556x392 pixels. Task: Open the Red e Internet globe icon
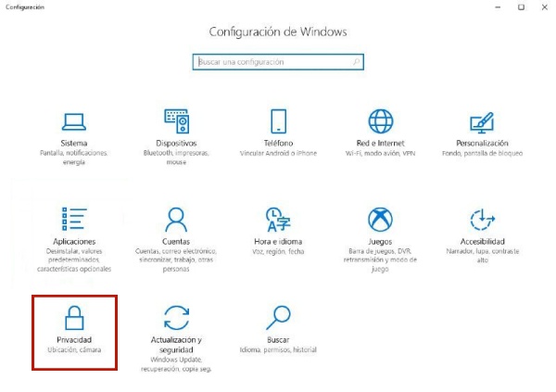(x=381, y=121)
